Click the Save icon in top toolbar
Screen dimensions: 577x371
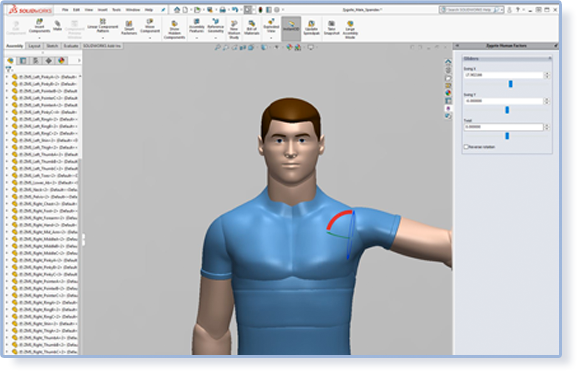click(210, 10)
